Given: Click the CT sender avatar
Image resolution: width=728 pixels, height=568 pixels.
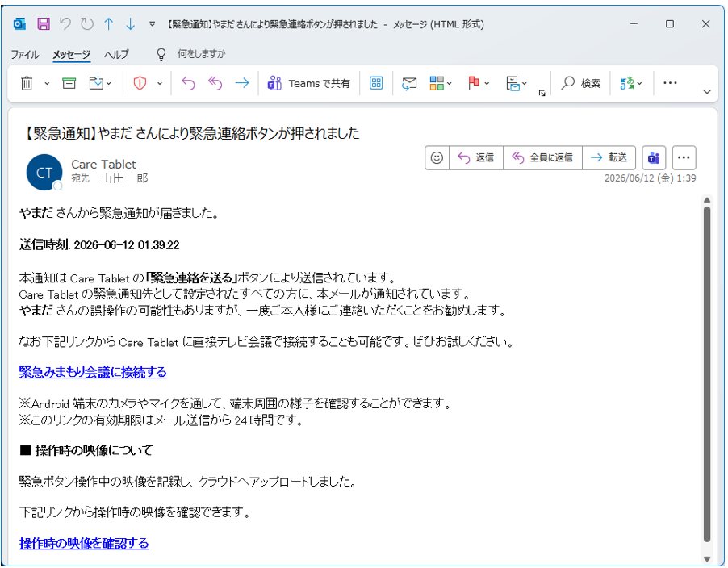Looking at the screenshot, I should (44, 172).
